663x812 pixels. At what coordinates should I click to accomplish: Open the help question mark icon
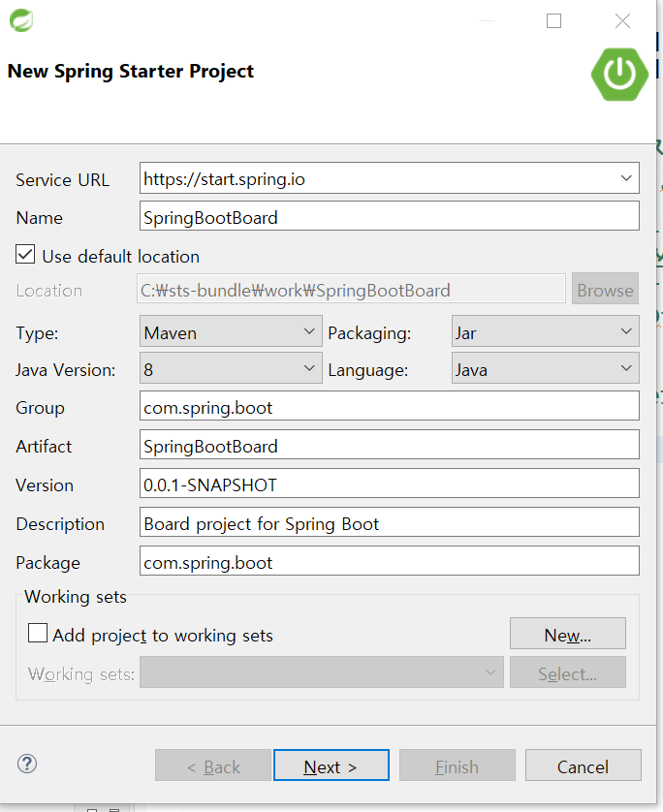pos(27,764)
